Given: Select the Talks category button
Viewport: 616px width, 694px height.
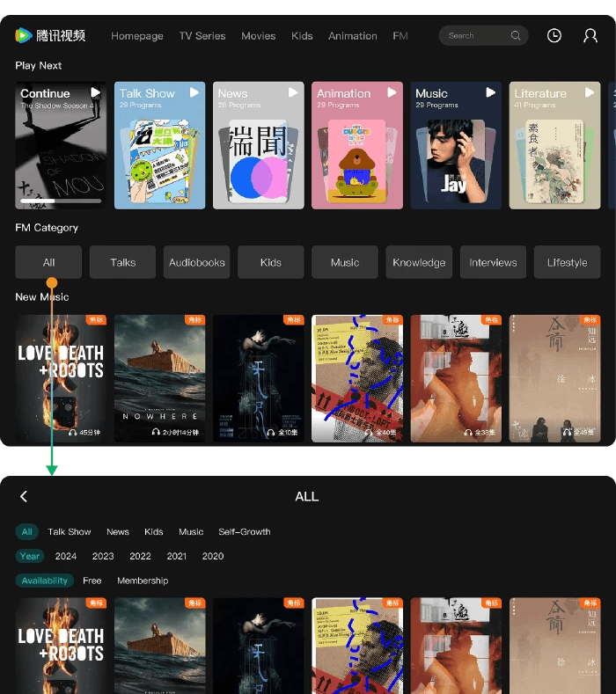Looking at the screenshot, I should (122, 262).
